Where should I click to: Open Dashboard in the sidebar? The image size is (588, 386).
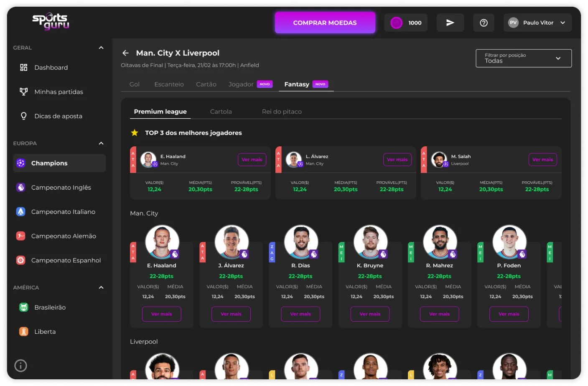(59, 67)
